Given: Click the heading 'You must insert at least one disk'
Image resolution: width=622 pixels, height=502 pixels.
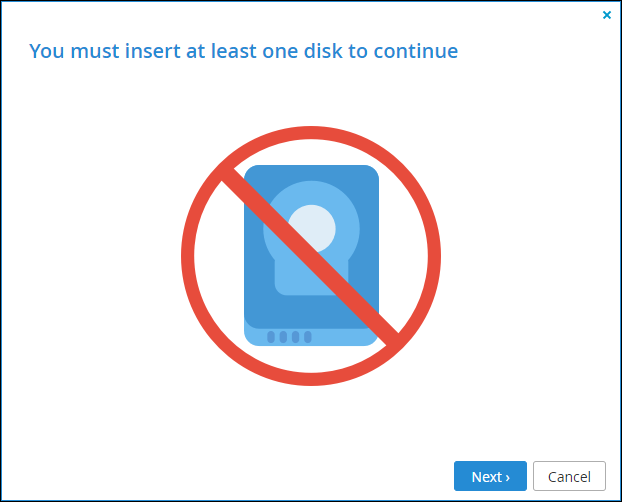Looking at the screenshot, I should [186, 51].
